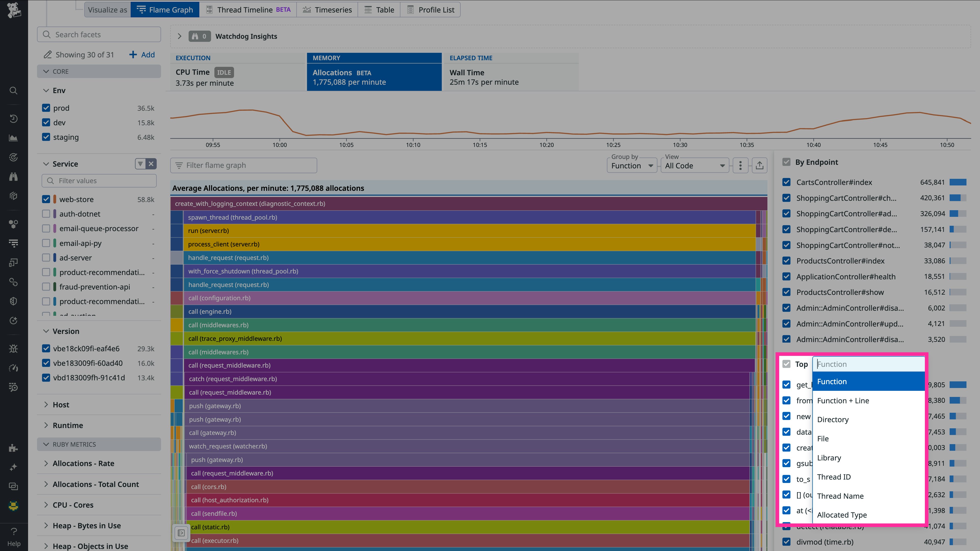Image resolution: width=980 pixels, height=551 pixels.
Task: Uncheck the CartsController#index endpoint
Action: (x=786, y=182)
